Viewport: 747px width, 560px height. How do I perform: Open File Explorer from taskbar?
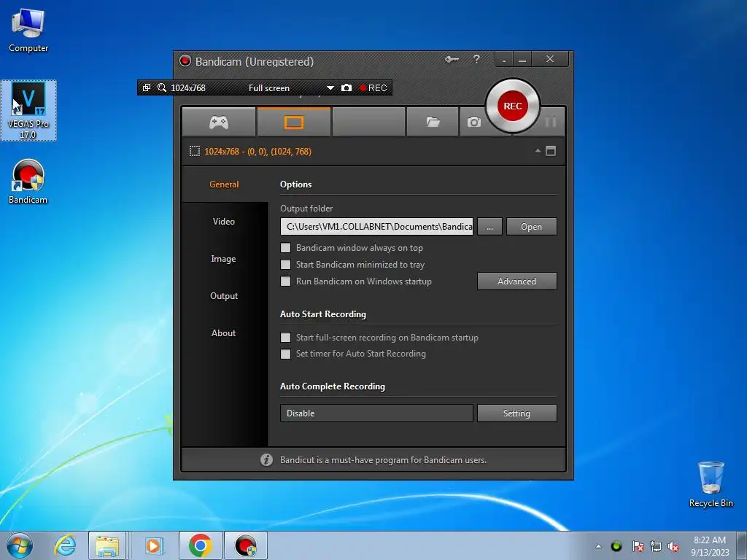click(107, 545)
